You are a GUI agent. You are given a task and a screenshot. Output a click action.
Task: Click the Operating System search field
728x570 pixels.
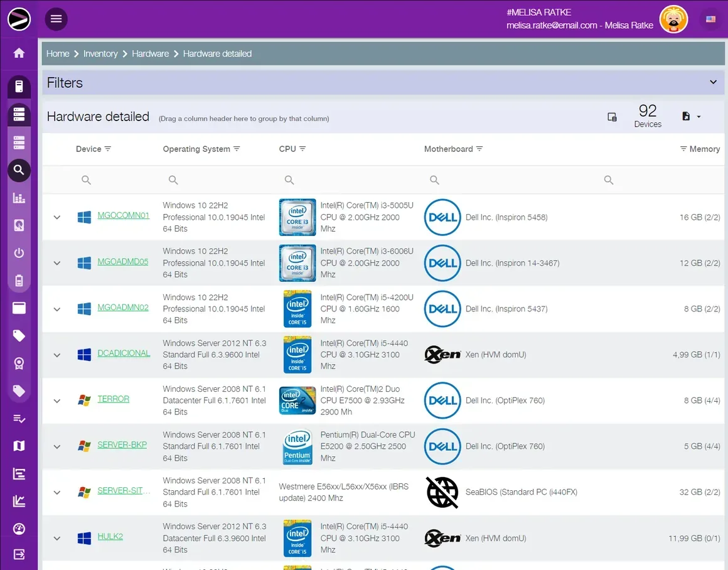click(x=217, y=180)
